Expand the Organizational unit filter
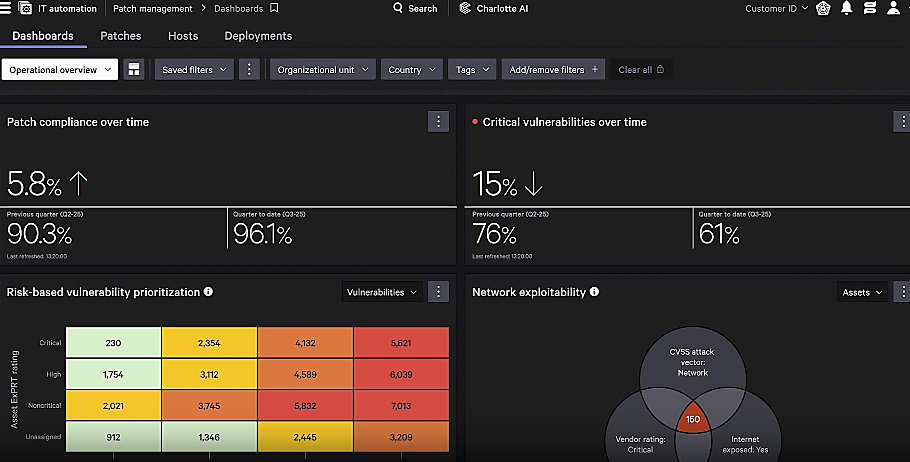Image resolution: width=910 pixels, height=462 pixels. [322, 70]
